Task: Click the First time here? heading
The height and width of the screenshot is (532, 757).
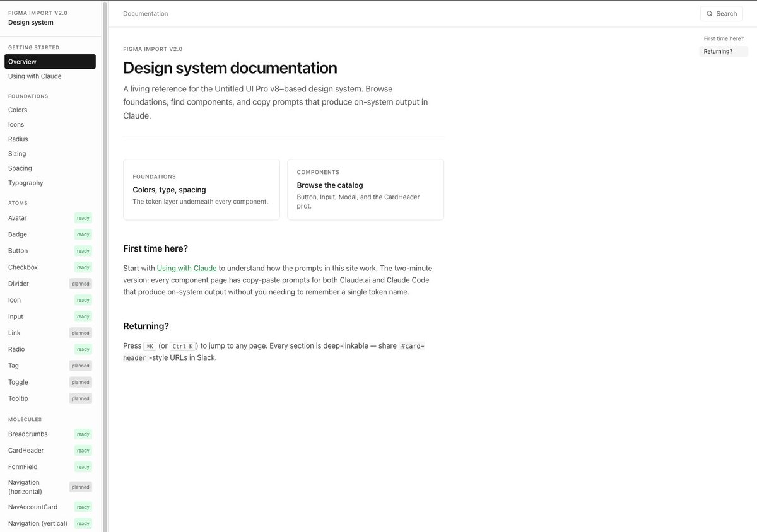Action: coord(155,248)
